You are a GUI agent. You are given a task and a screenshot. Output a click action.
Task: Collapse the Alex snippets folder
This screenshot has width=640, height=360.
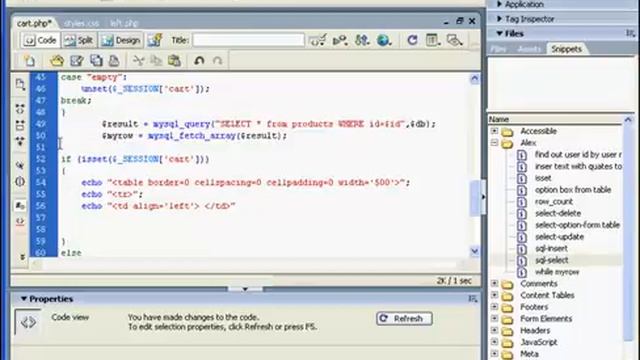[494, 143]
